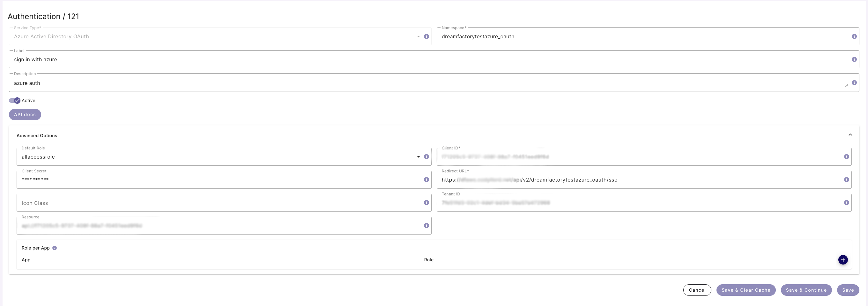868x306 pixels.
Task: Click the info icon beside Label field
Action: pyautogui.click(x=855, y=59)
